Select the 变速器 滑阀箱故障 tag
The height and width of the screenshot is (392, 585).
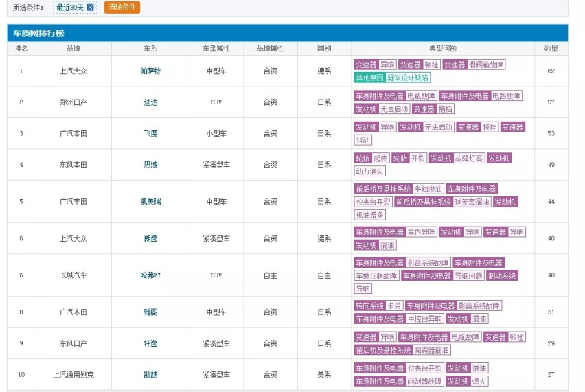[x=474, y=65]
